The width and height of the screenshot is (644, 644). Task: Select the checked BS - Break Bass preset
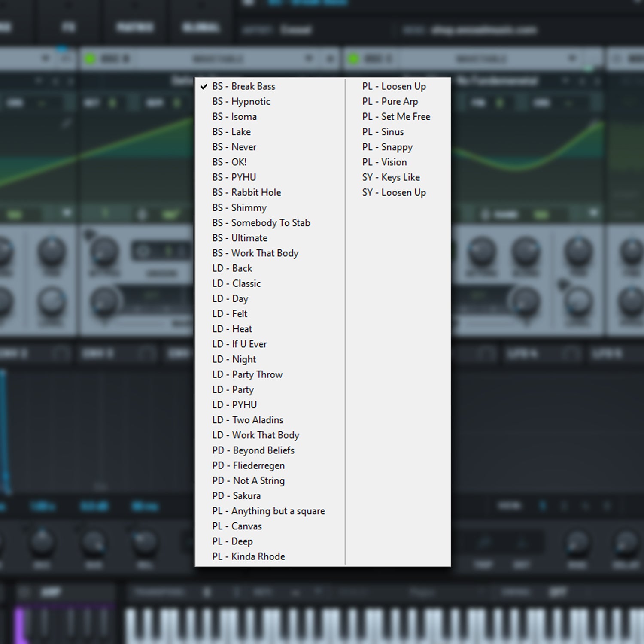[243, 86]
